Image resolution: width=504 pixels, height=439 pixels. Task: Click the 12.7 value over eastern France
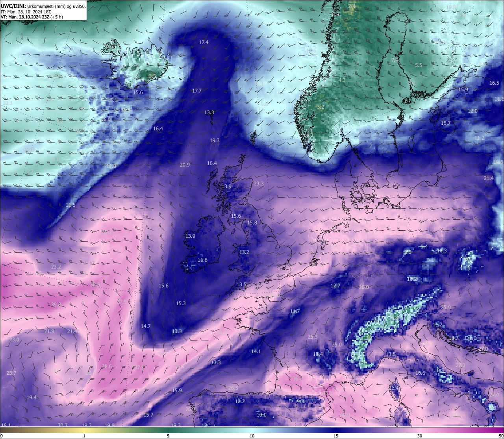(x=335, y=285)
